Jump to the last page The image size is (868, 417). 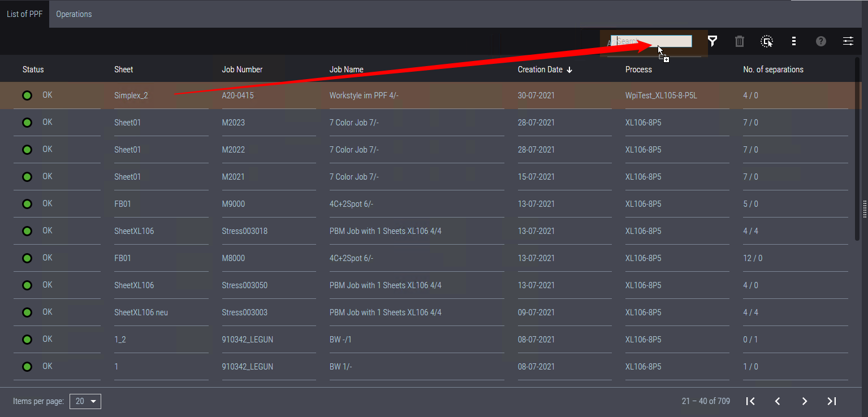(832, 401)
